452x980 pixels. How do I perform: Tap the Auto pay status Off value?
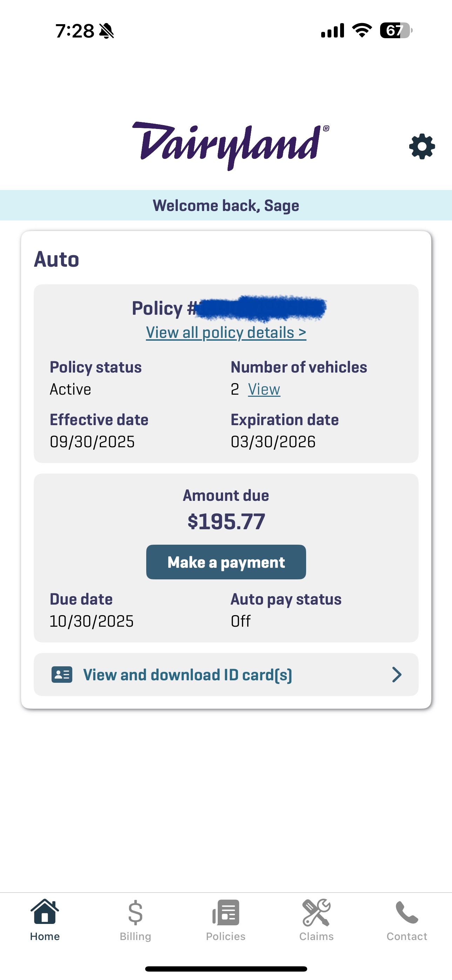point(241,621)
